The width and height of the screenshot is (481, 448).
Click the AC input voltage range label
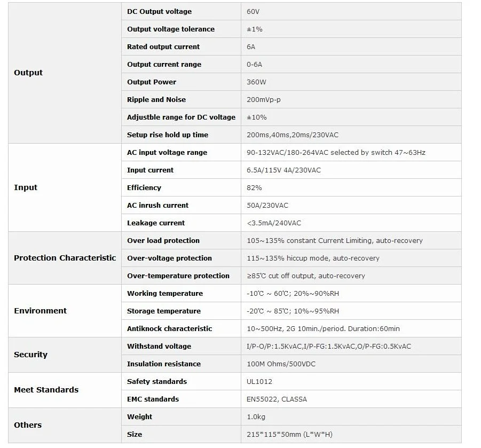167,153
